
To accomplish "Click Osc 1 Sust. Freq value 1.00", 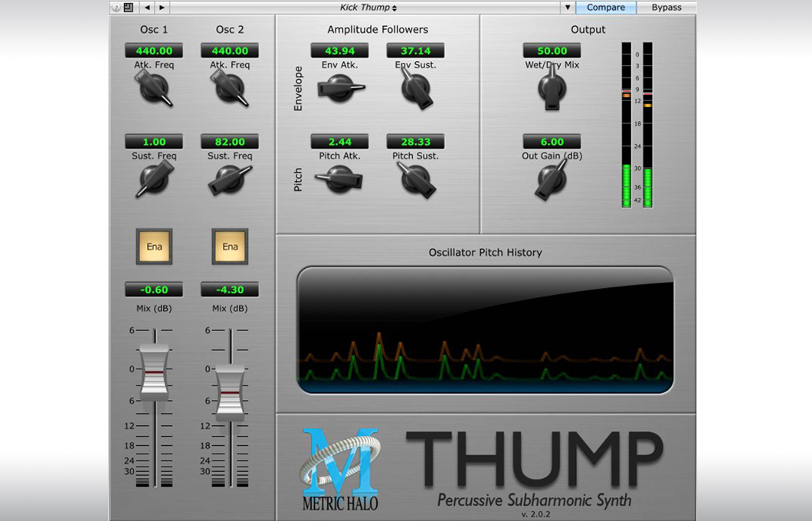I will [154, 142].
